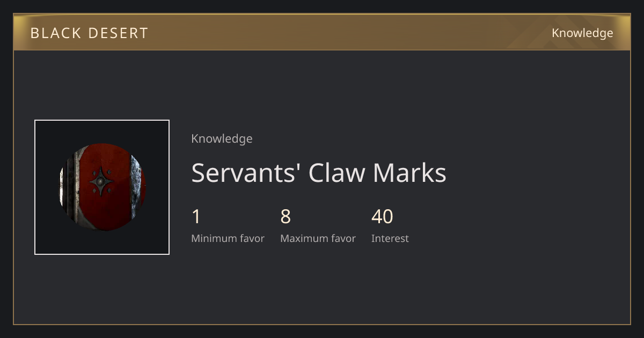Click the BLACK DESERT header title
The image size is (644, 338).
pos(89,33)
